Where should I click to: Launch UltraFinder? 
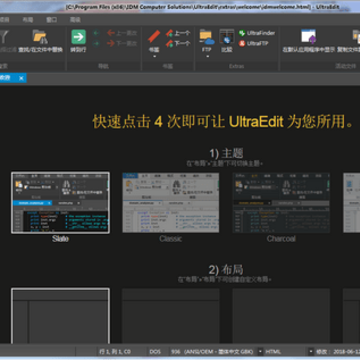pyautogui.click(x=257, y=33)
